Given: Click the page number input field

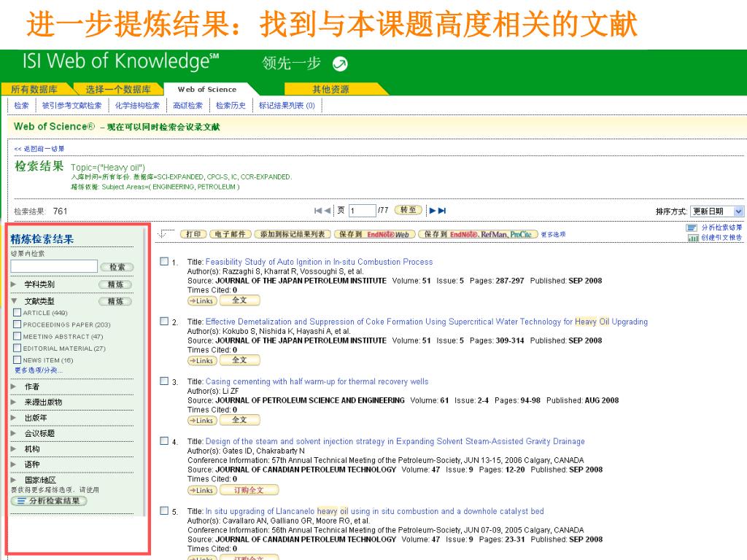Looking at the screenshot, I should pyautogui.click(x=361, y=211).
